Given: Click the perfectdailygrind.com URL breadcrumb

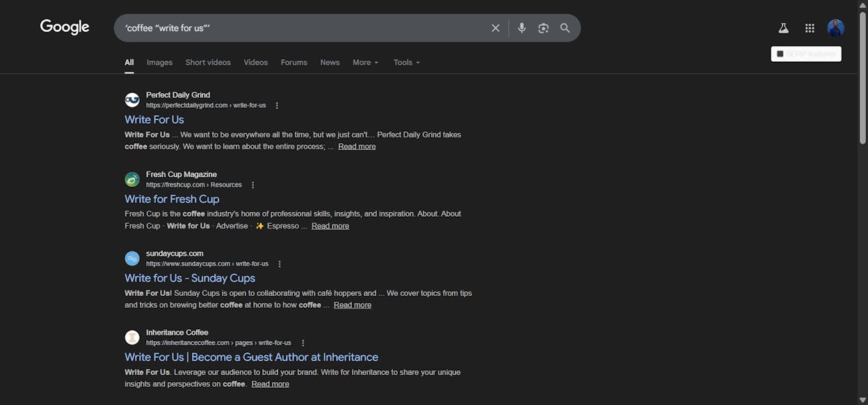Looking at the screenshot, I should (x=206, y=106).
